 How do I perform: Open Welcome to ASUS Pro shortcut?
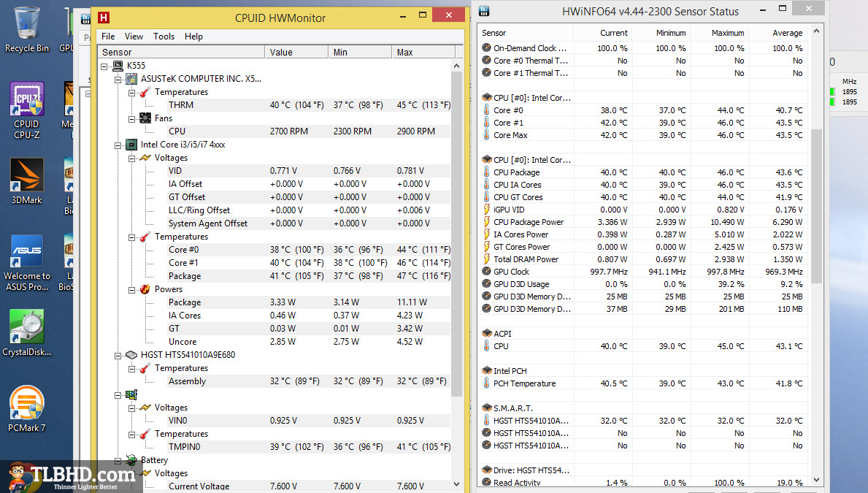coord(26,262)
